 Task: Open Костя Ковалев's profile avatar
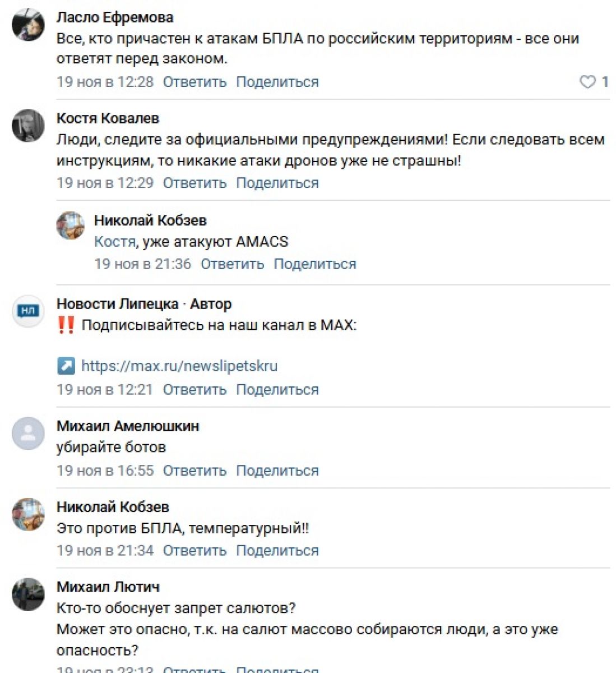click(28, 126)
